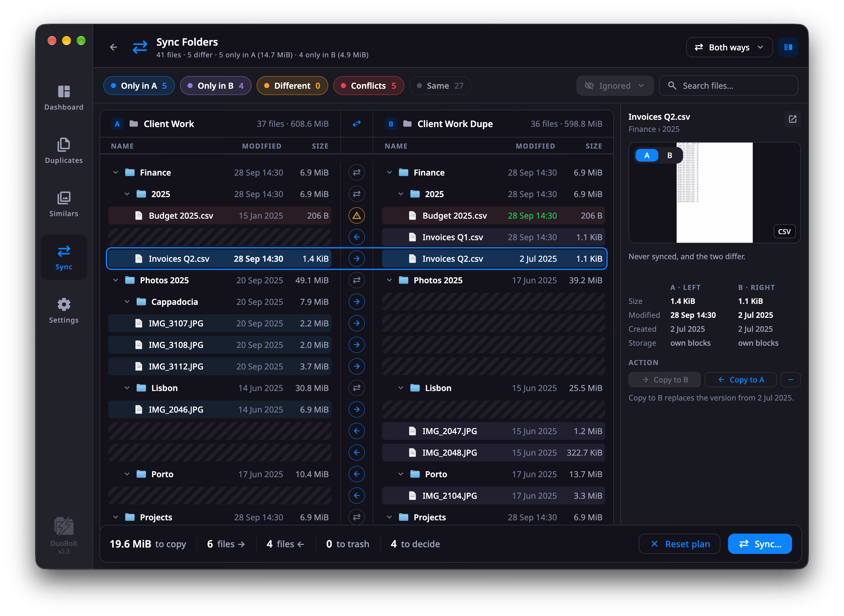Open the Duplicates sidebar section

click(64, 151)
